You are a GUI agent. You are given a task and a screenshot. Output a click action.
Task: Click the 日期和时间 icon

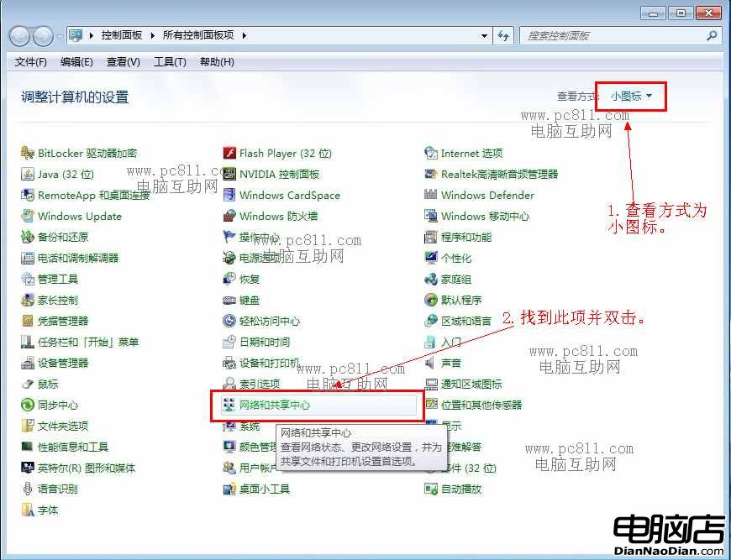tap(229, 342)
